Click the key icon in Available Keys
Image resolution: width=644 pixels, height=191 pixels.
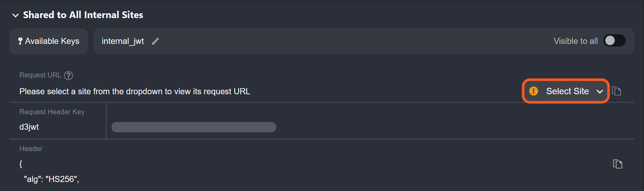[x=20, y=41]
